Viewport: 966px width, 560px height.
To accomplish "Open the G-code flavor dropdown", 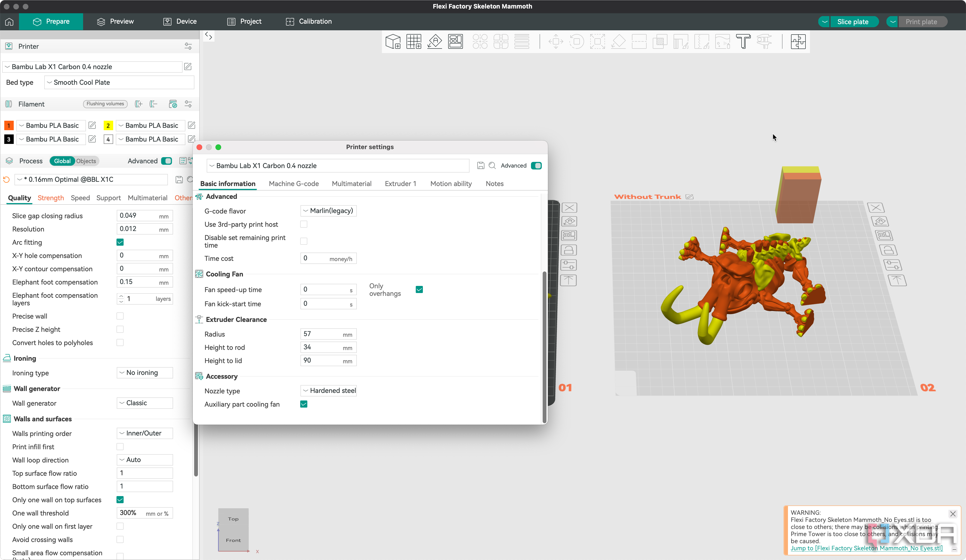I will point(328,211).
